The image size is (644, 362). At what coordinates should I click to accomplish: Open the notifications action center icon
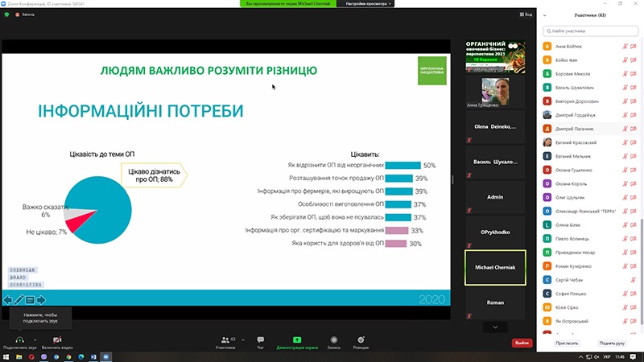(x=634, y=357)
